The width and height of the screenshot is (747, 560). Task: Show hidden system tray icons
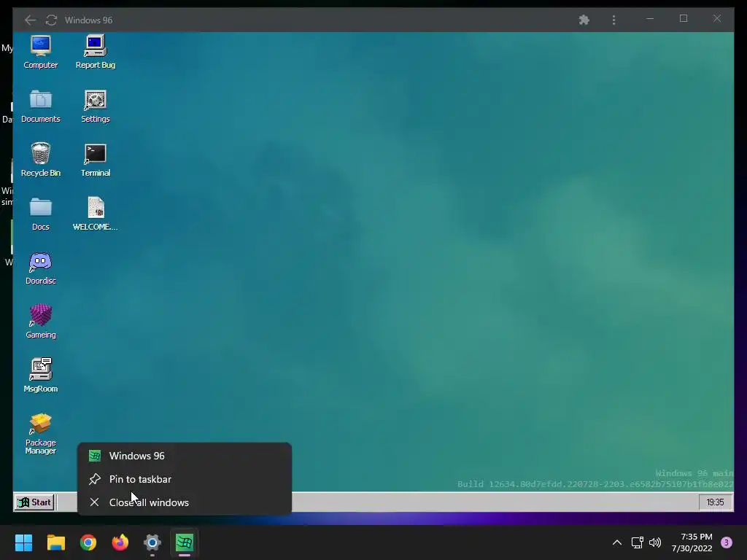click(617, 542)
